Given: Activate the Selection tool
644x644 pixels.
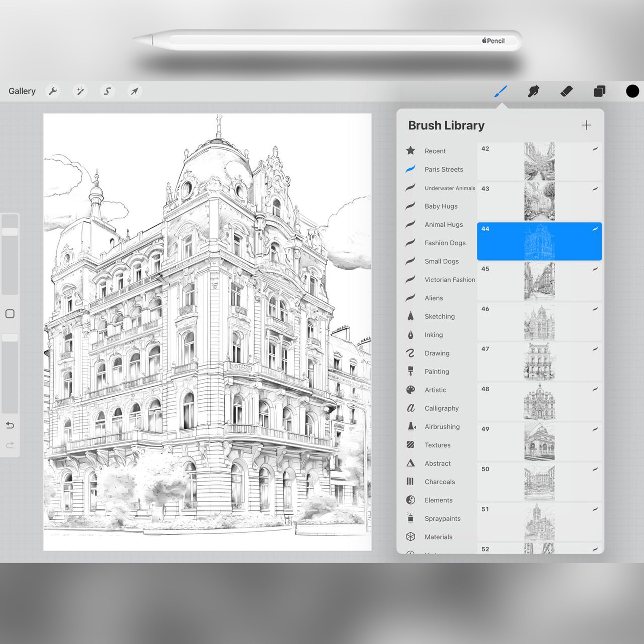Looking at the screenshot, I should coord(107,91).
